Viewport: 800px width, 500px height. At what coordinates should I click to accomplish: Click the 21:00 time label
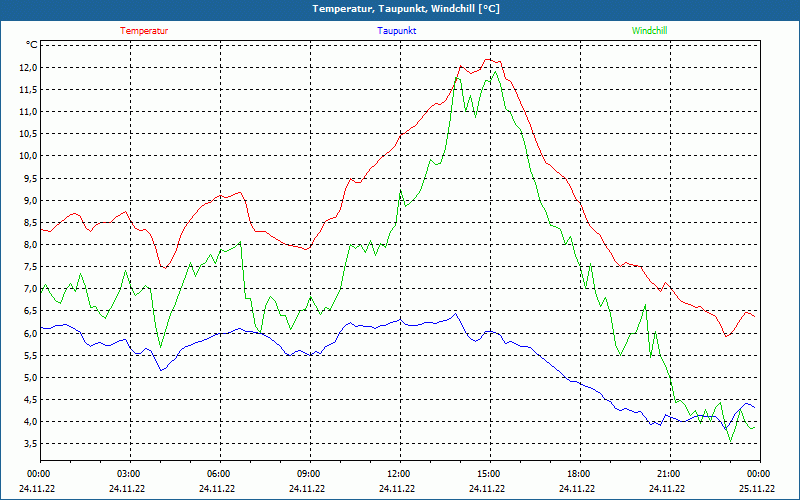click(670, 474)
